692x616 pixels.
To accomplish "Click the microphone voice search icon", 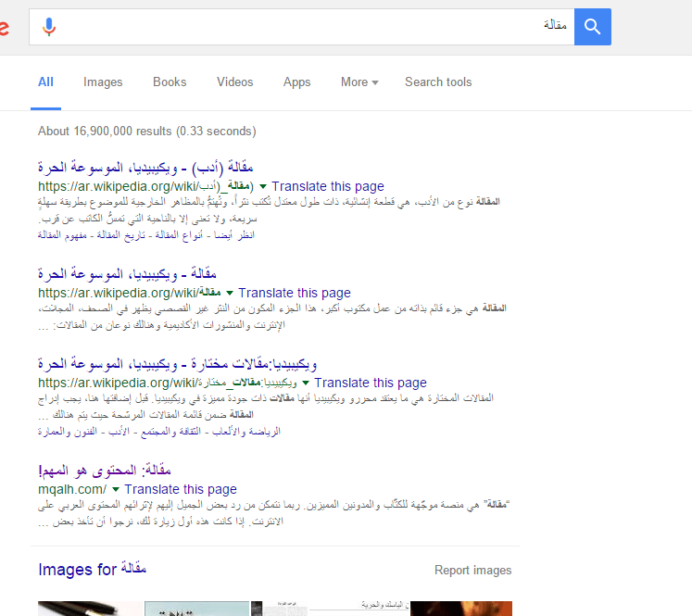I will point(49,27).
